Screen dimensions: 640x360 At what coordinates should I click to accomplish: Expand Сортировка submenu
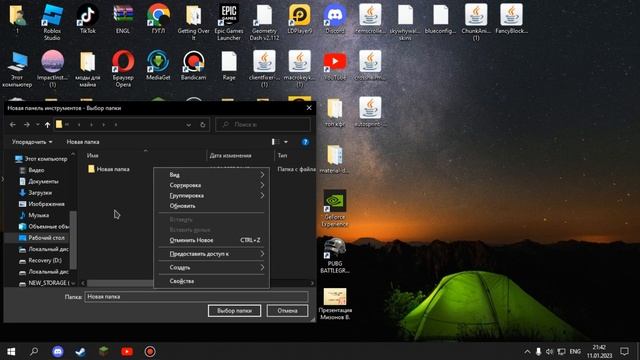(x=211, y=185)
